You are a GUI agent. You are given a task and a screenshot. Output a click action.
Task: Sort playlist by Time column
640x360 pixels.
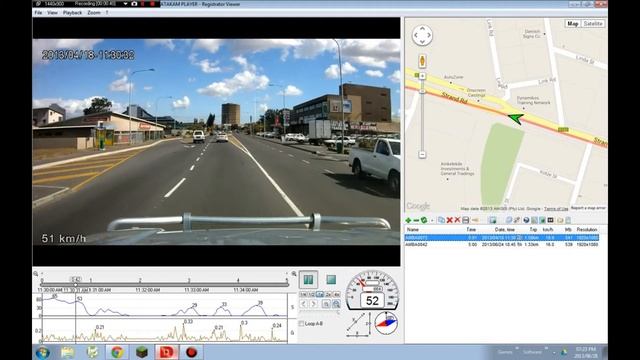point(471,229)
